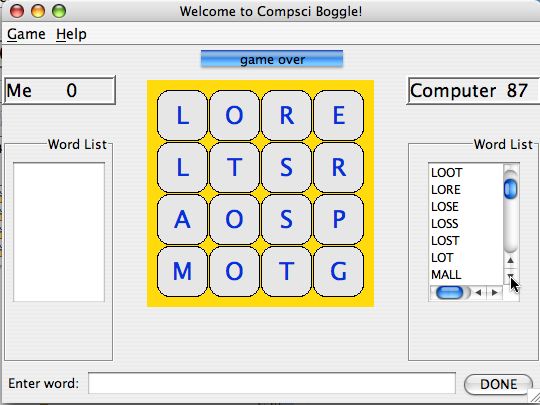This screenshot has width=540, height=405.
Task: Click the first R tile, next to E
Action: [287, 115]
